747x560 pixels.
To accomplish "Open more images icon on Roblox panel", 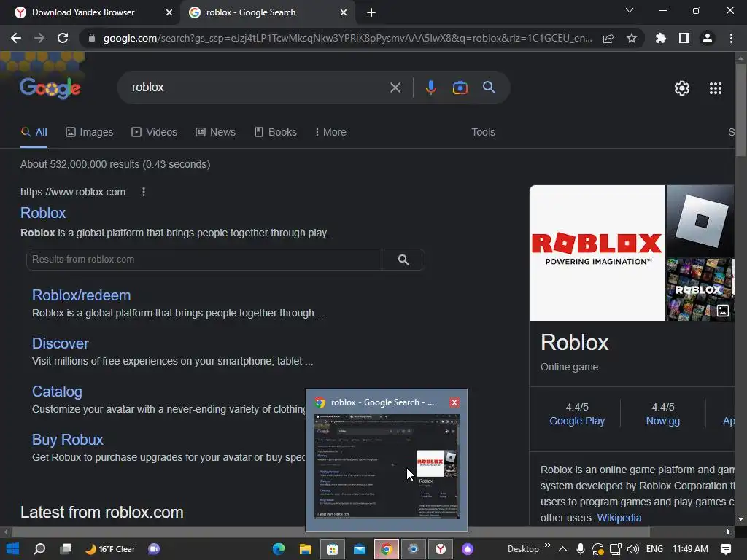I will pos(723,311).
